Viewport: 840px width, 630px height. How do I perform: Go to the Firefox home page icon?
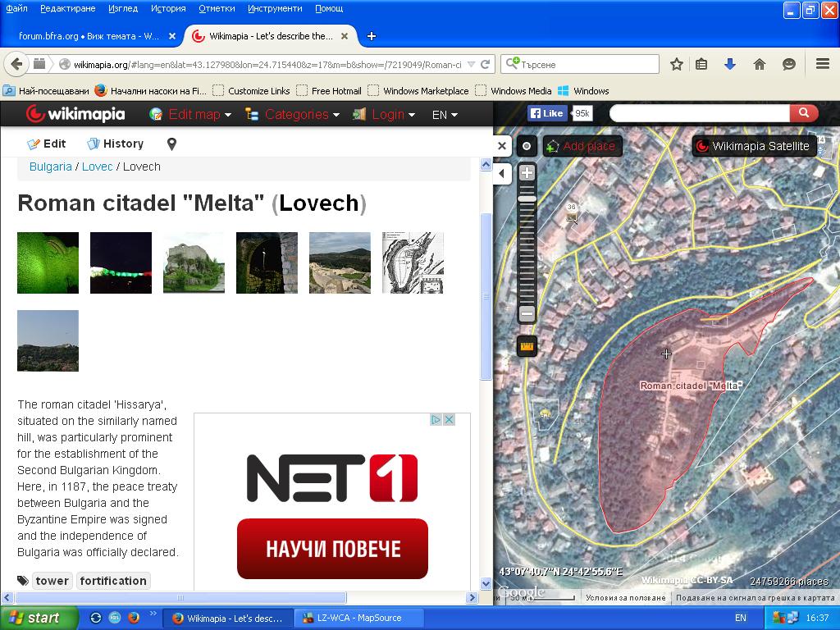[760, 64]
